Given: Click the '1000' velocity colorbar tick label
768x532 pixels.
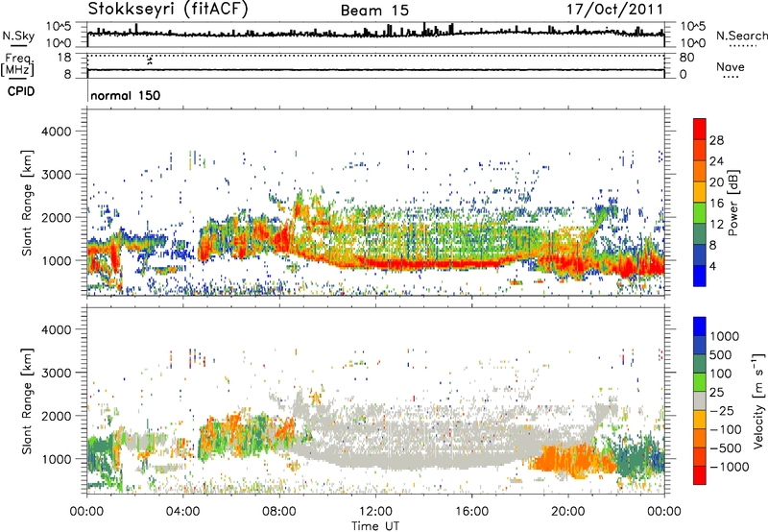Looking at the screenshot, I should [725, 336].
